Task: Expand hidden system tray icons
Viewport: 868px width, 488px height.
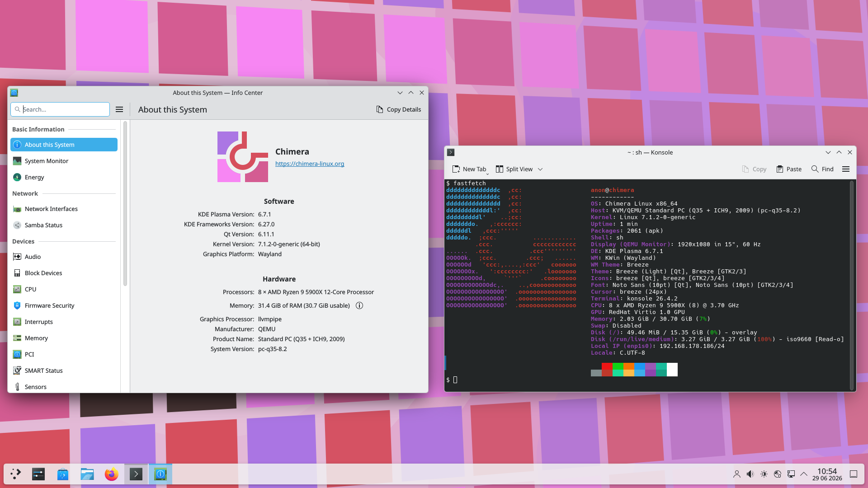Action: coord(804,474)
